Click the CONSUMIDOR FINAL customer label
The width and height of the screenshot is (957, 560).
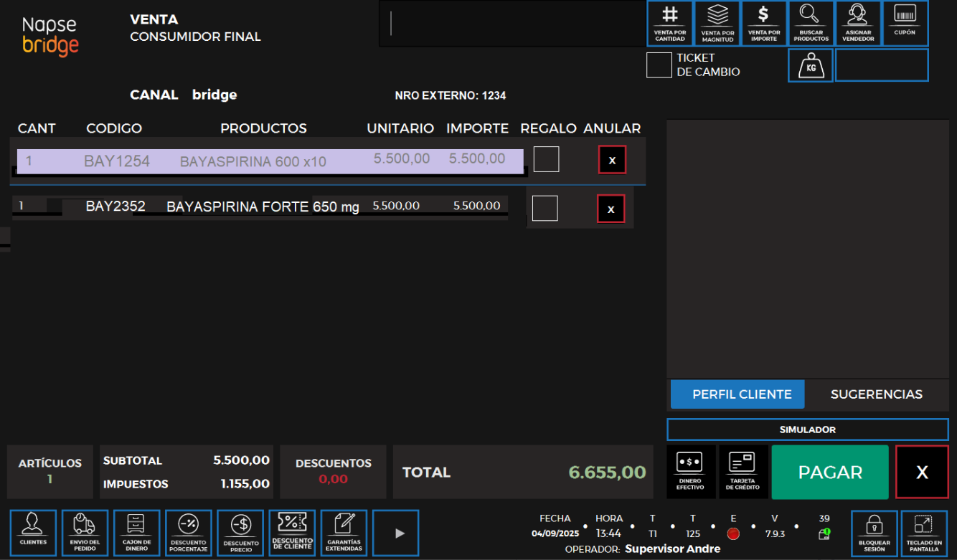195,37
